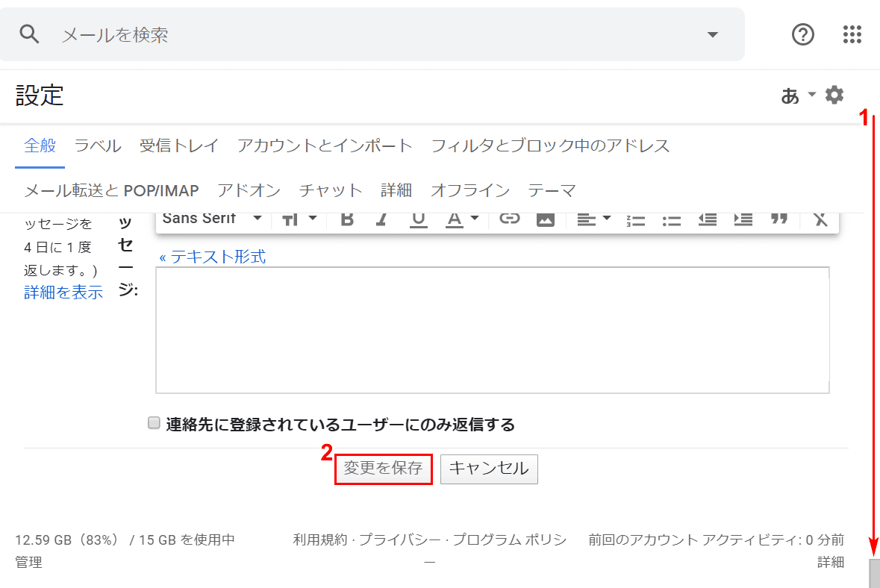Switch to the アドオン tab

[249, 191]
